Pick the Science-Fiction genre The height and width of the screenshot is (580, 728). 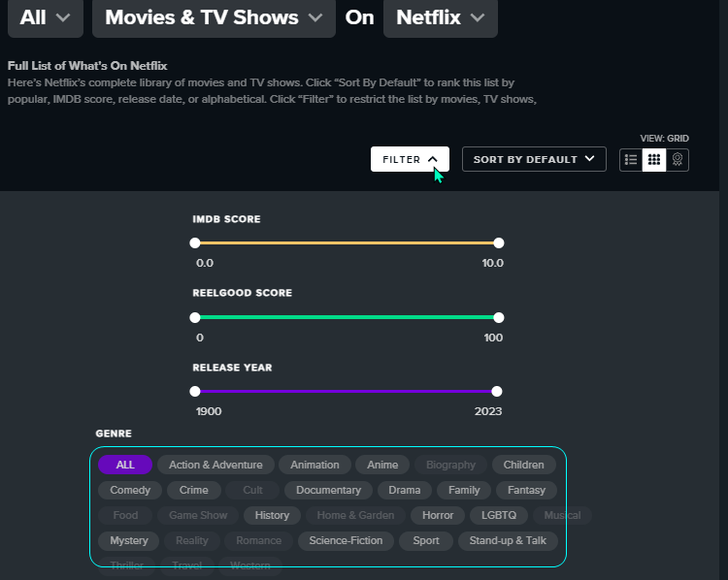coord(346,540)
